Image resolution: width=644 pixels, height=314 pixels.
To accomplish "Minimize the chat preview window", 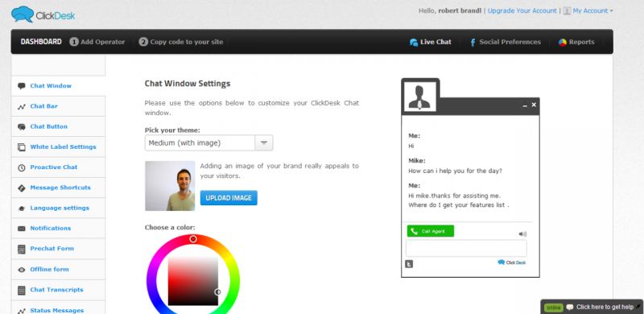I will pyautogui.click(x=525, y=105).
